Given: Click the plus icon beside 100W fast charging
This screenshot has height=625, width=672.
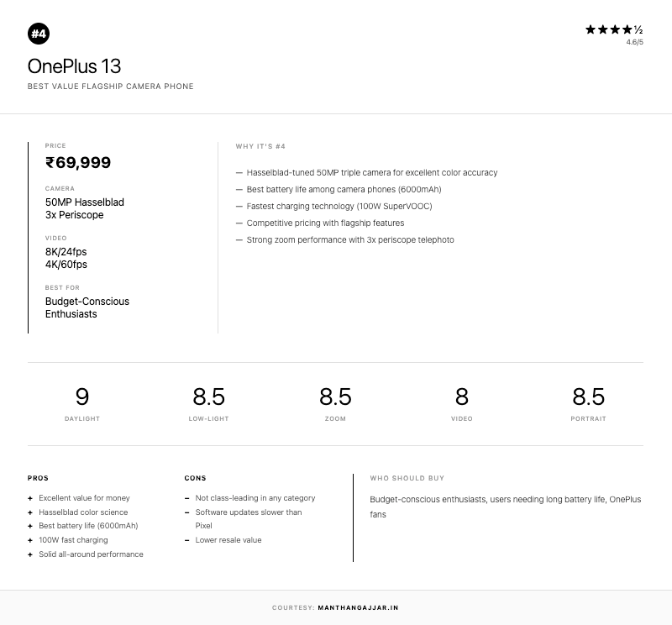Looking at the screenshot, I should (x=30, y=540).
